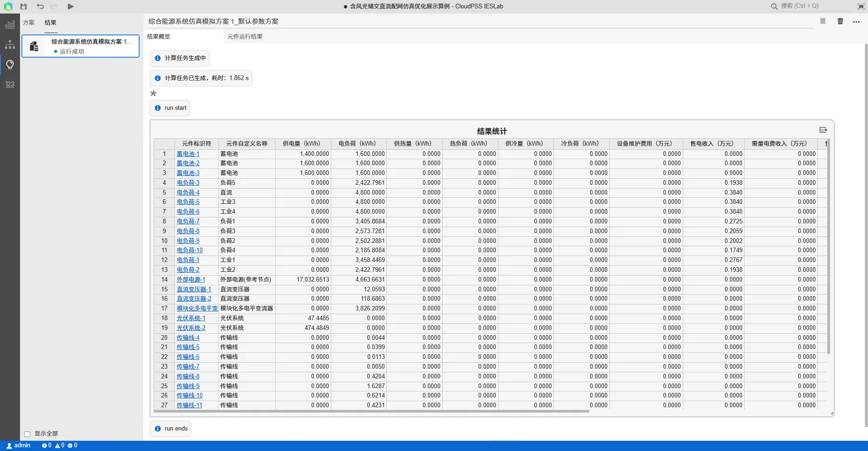
Task: Open the three-dots more options menu
Action: [x=856, y=22]
